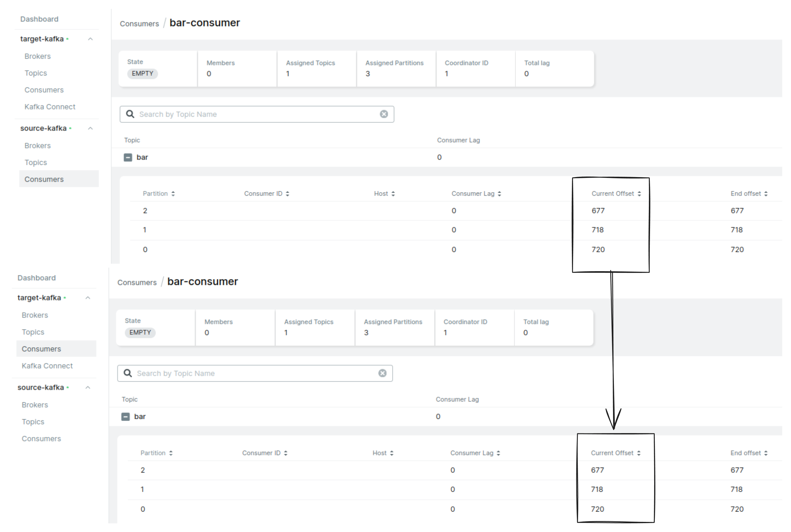The width and height of the screenshot is (791, 532).
Task: Click the EMPTY state badge
Action: 142,74
